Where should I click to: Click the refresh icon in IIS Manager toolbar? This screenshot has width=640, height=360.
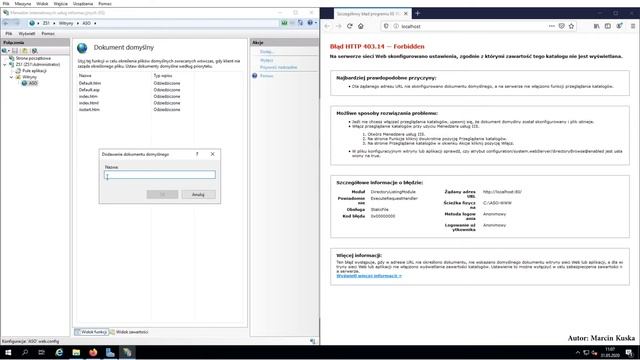pos(300,23)
